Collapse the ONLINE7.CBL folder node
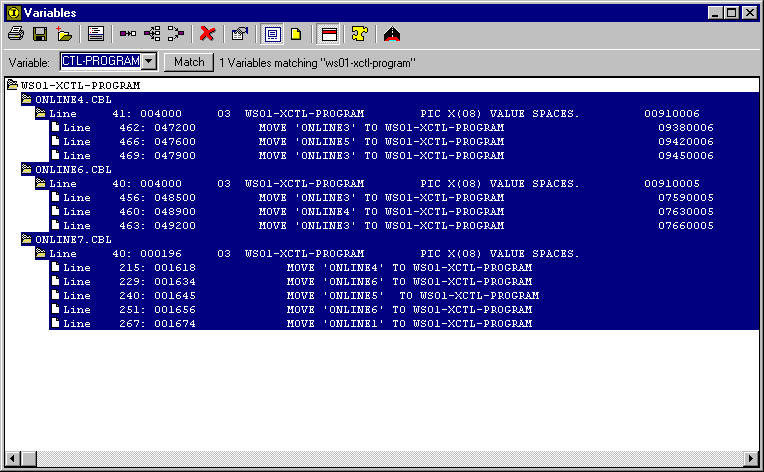The image size is (764, 472). tap(27, 240)
